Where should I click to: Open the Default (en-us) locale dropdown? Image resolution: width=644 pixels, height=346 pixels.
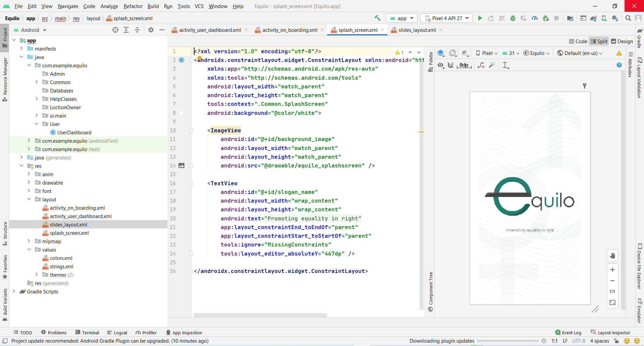click(x=580, y=53)
